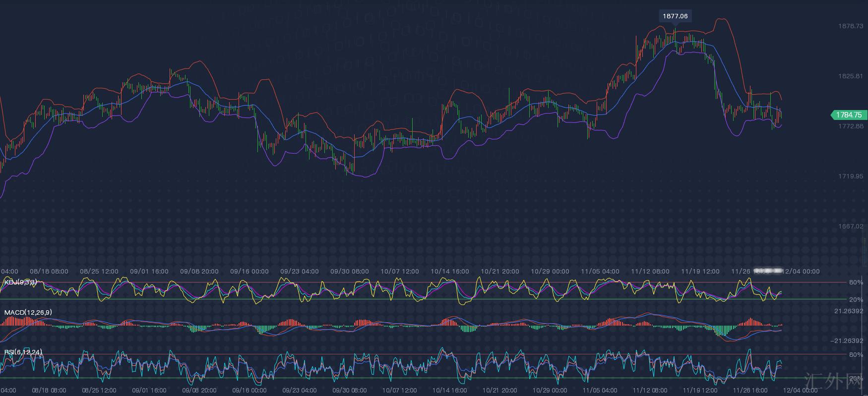Click 10/14 16:00 on main chart time axis
This screenshot has height=396, width=868.
[450, 272]
